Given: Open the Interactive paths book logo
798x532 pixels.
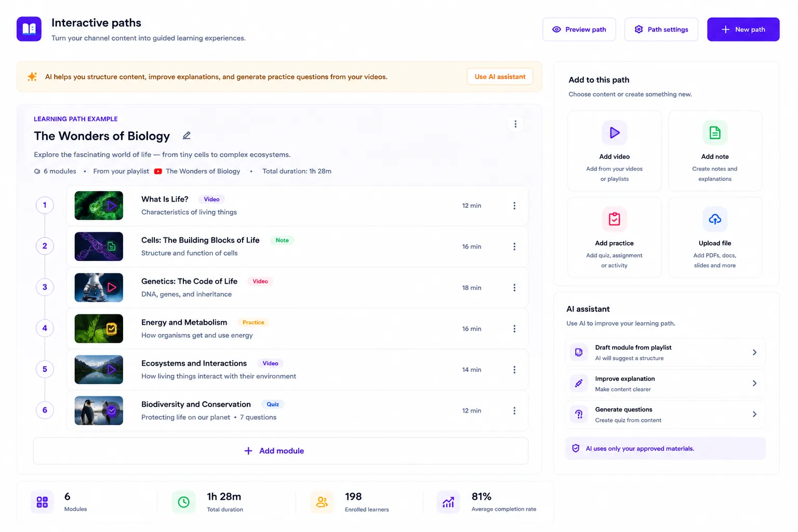Looking at the screenshot, I should click(29, 29).
